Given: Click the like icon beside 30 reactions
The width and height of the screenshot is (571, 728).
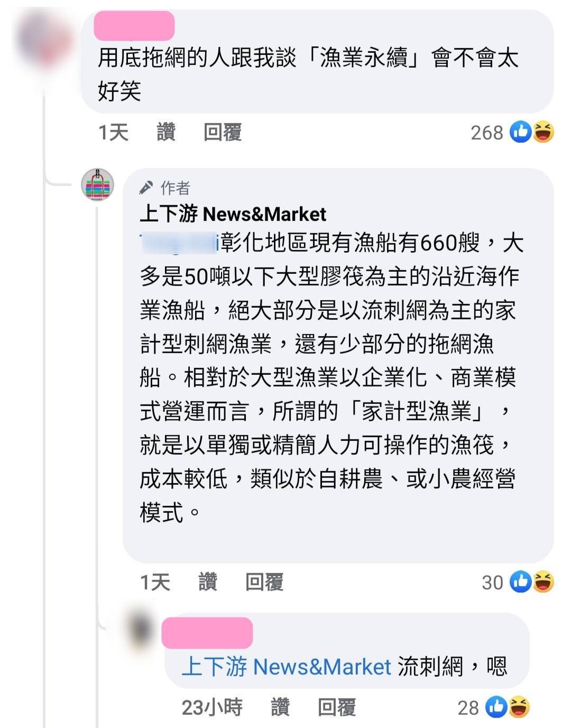Looking at the screenshot, I should click(x=521, y=582).
